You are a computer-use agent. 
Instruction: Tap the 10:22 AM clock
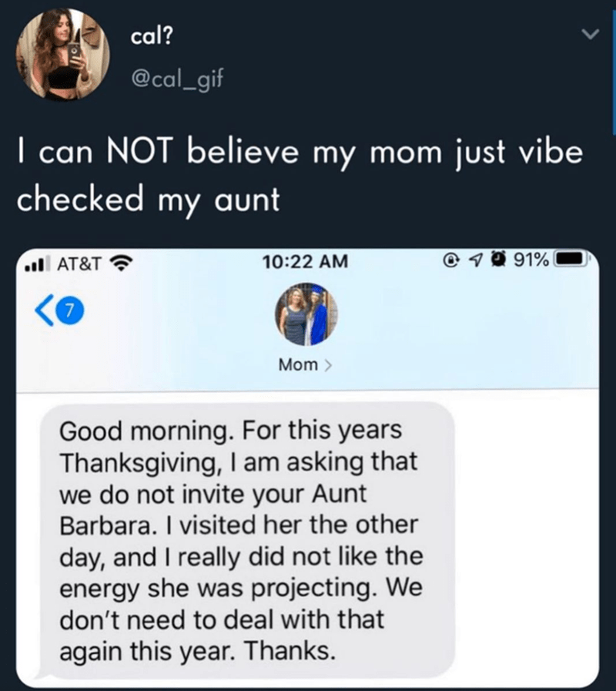click(305, 262)
